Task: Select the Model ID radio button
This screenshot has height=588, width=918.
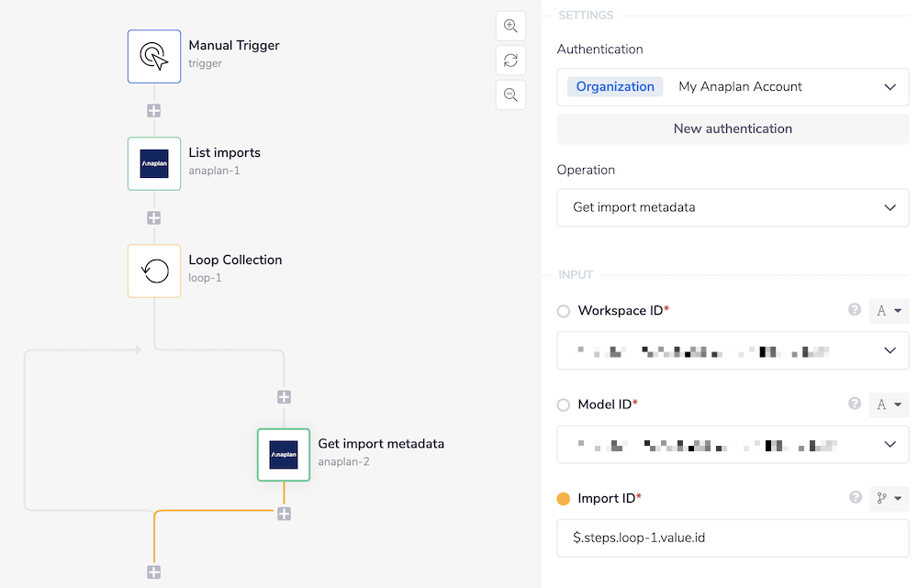Action: [562, 405]
